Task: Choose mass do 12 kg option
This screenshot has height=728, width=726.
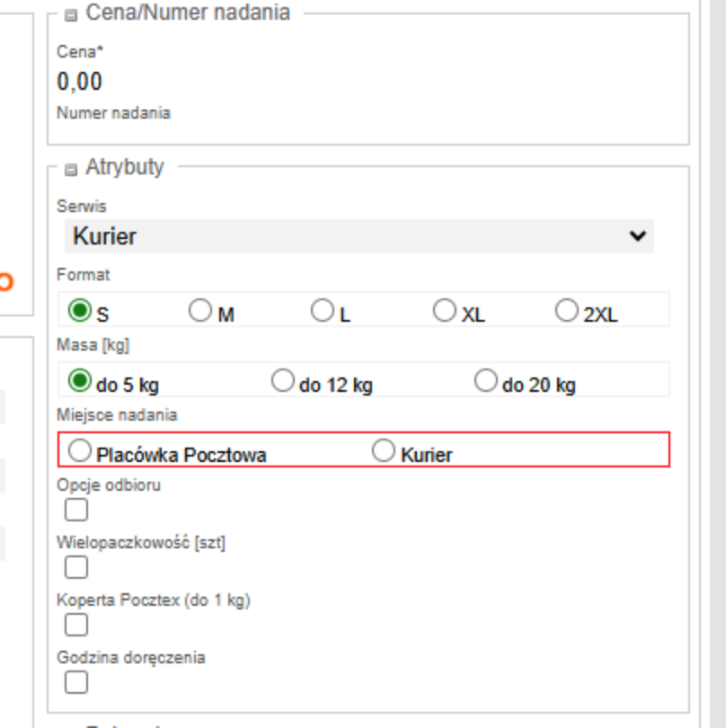Action: pyautogui.click(x=283, y=380)
